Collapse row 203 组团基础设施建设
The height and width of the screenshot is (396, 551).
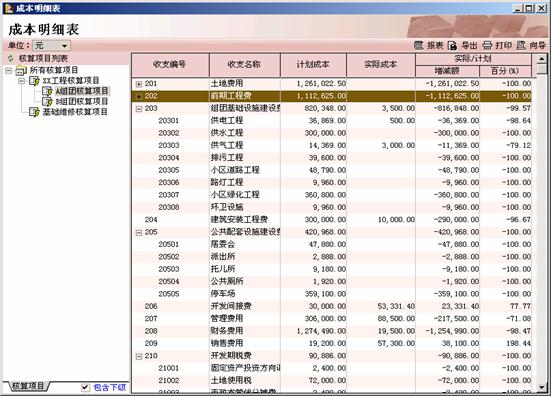coord(139,109)
